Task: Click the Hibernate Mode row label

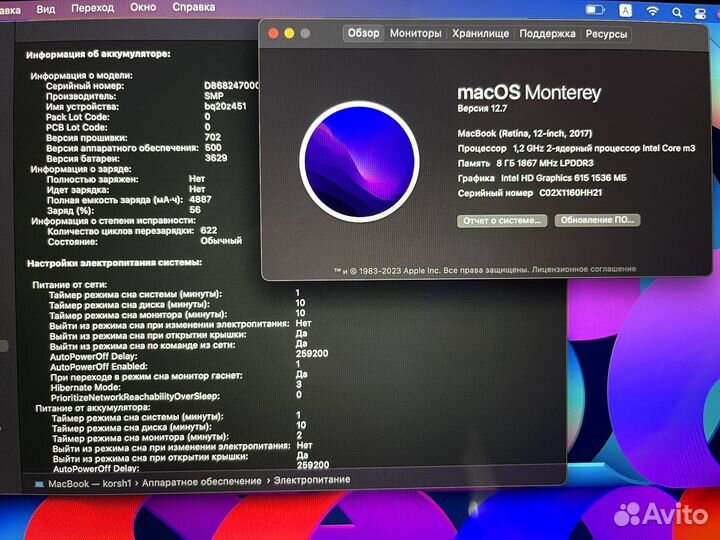Action: pos(85,387)
